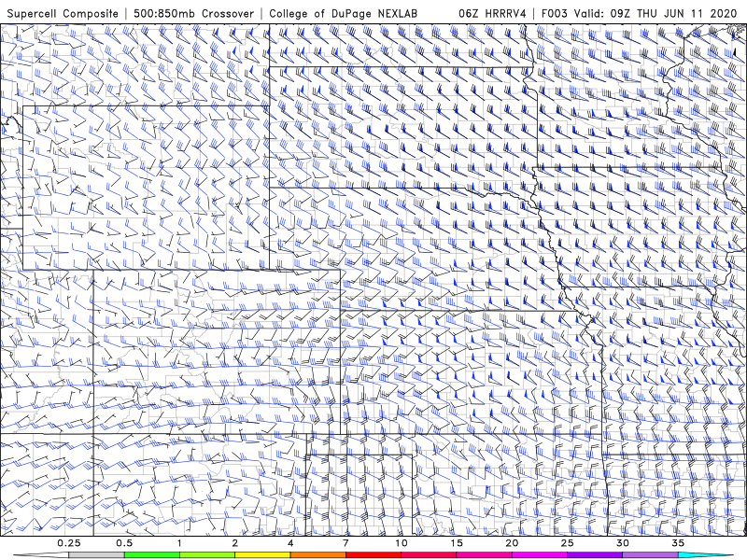The height and width of the screenshot is (560, 747).
Task: Select the magenta colorbar segment after 20
Action: [540, 555]
